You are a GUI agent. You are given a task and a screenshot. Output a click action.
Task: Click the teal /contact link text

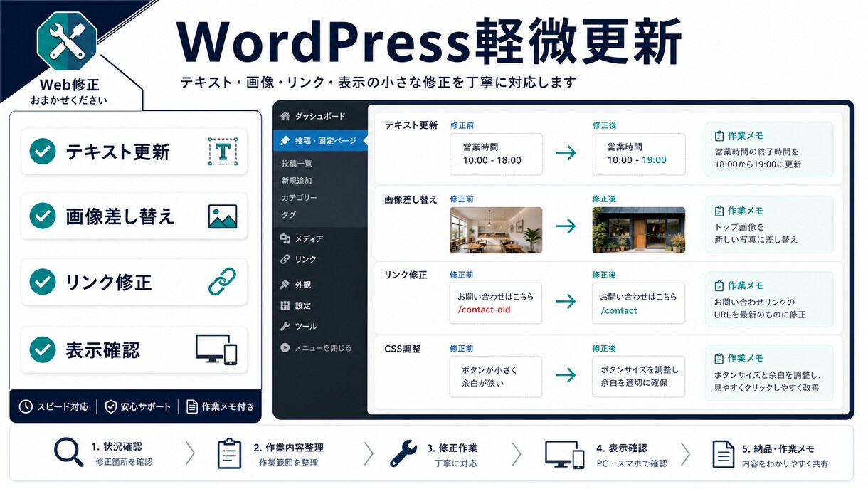tap(619, 310)
